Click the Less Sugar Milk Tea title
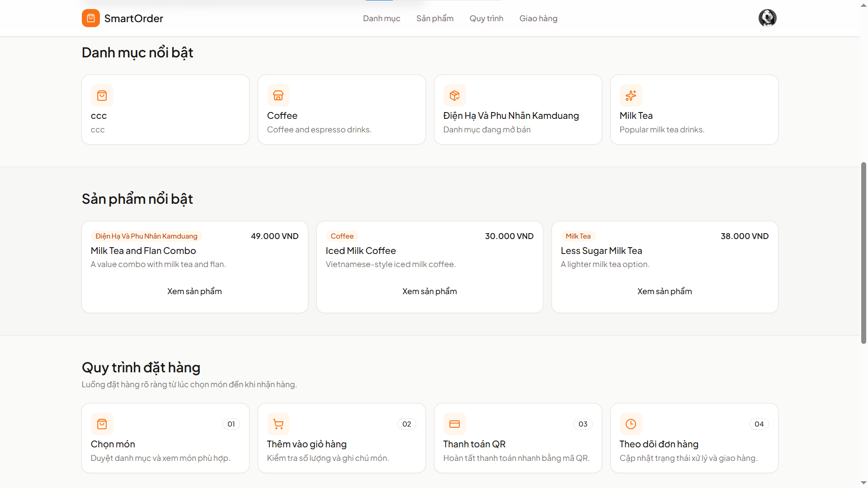This screenshot has height=488, width=868. (601, 251)
